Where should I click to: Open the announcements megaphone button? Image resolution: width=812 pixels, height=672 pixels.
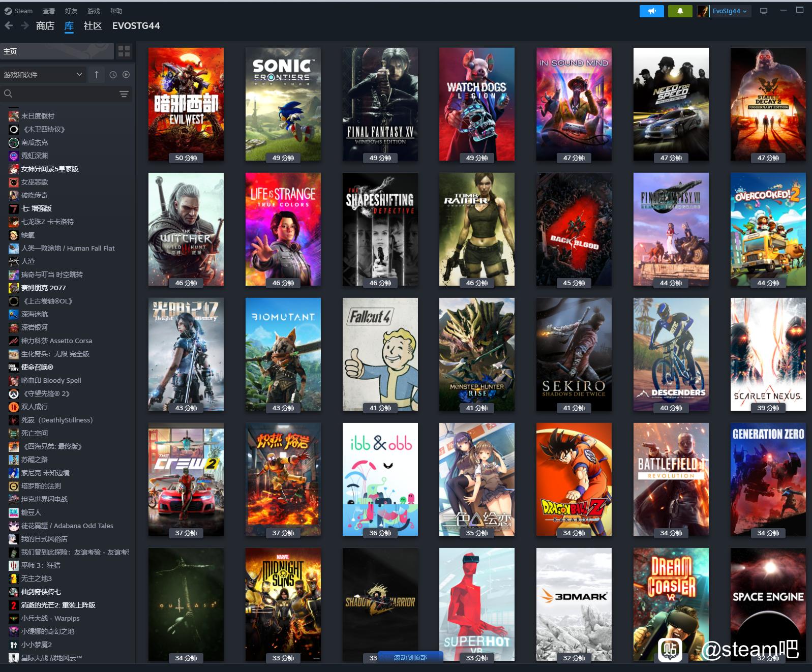(651, 11)
